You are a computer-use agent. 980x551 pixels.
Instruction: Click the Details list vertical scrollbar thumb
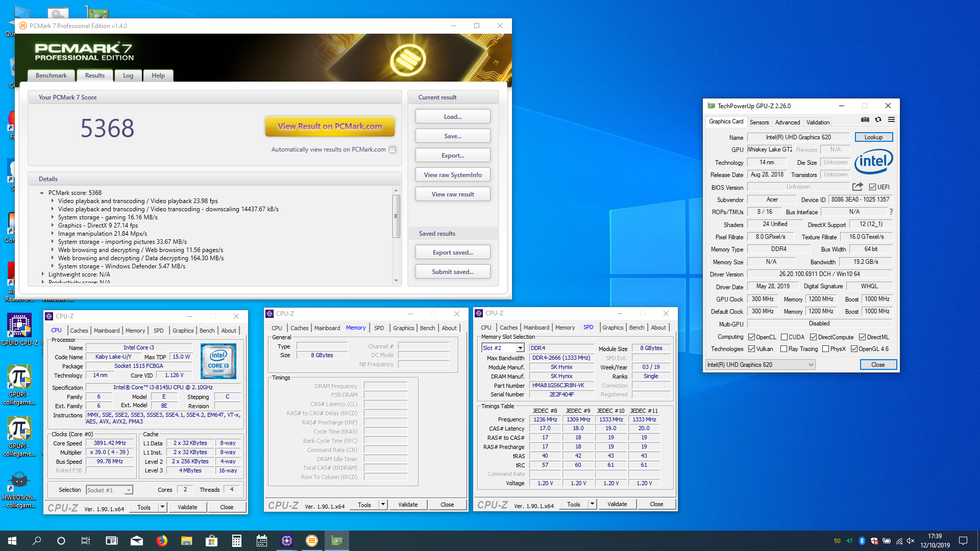pyautogui.click(x=396, y=216)
